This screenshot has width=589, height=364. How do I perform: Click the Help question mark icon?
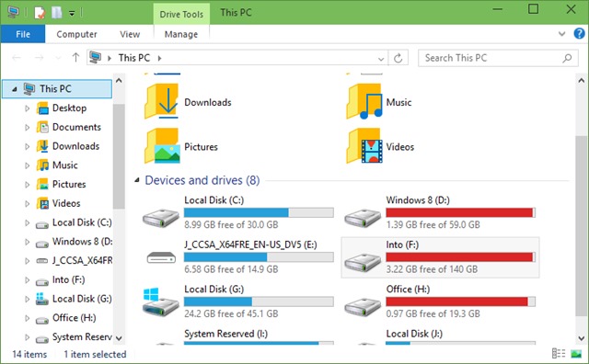[x=579, y=34]
